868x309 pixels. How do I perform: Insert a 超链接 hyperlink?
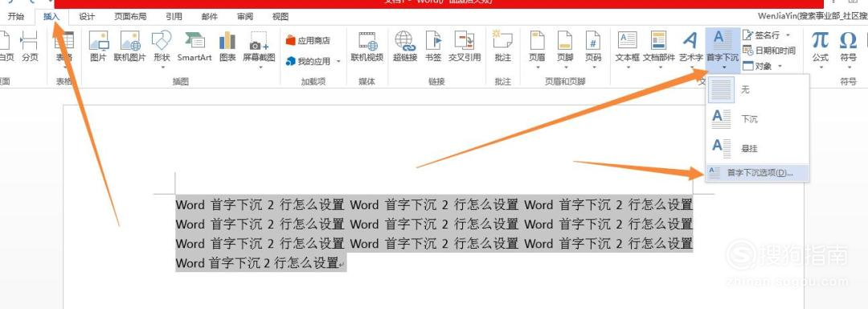[404, 47]
